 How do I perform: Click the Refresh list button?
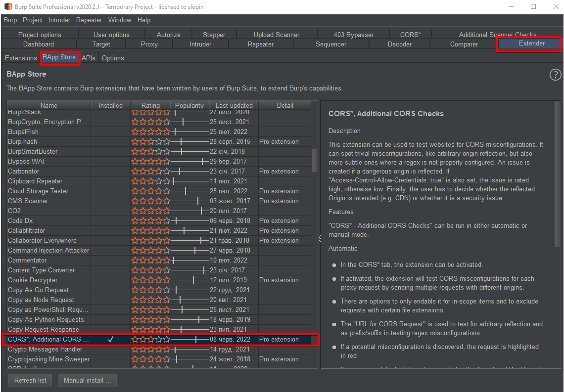30,380
